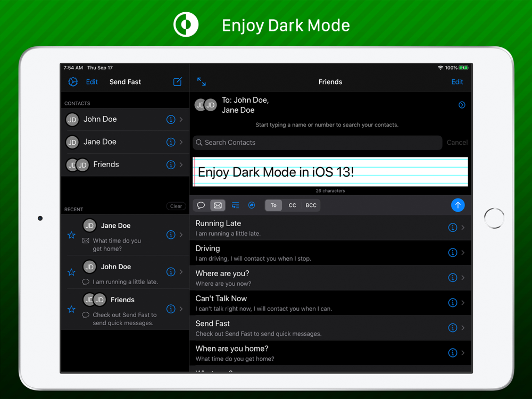This screenshot has height=399, width=532.
Task: Tap the message text area reading Enjoy Dark Mode
Action: [x=330, y=172]
